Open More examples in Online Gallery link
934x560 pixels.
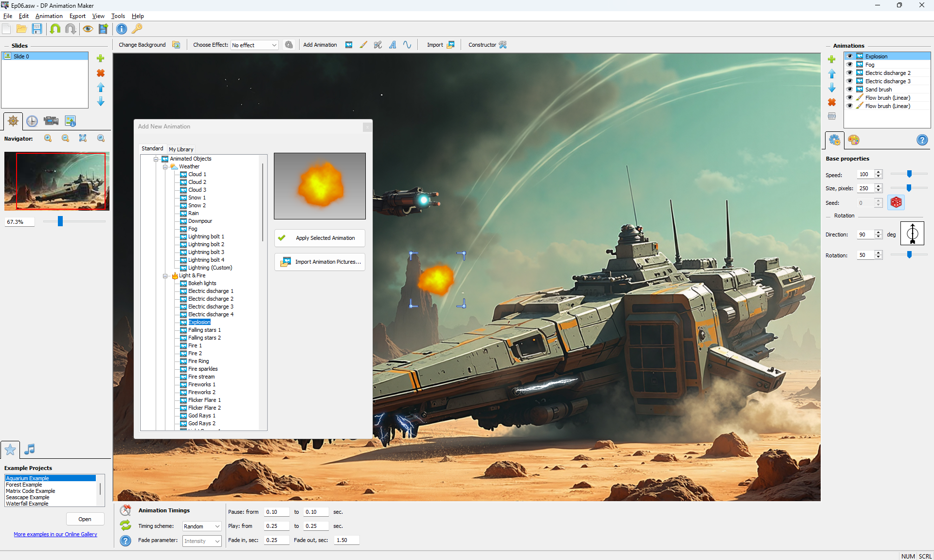click(55, 534)
